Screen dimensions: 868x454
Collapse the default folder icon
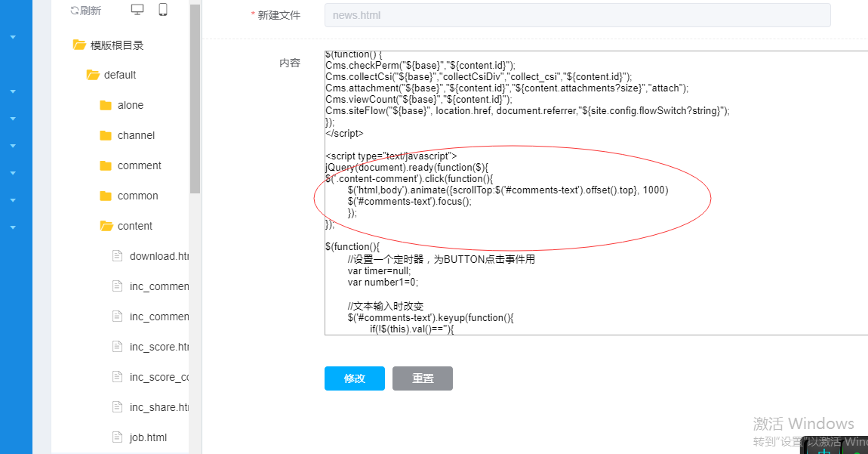93,75
